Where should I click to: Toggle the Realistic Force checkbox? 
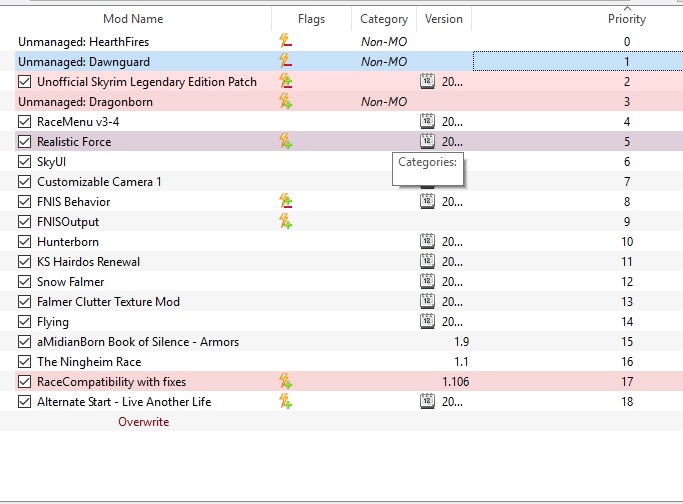[24, 142]
